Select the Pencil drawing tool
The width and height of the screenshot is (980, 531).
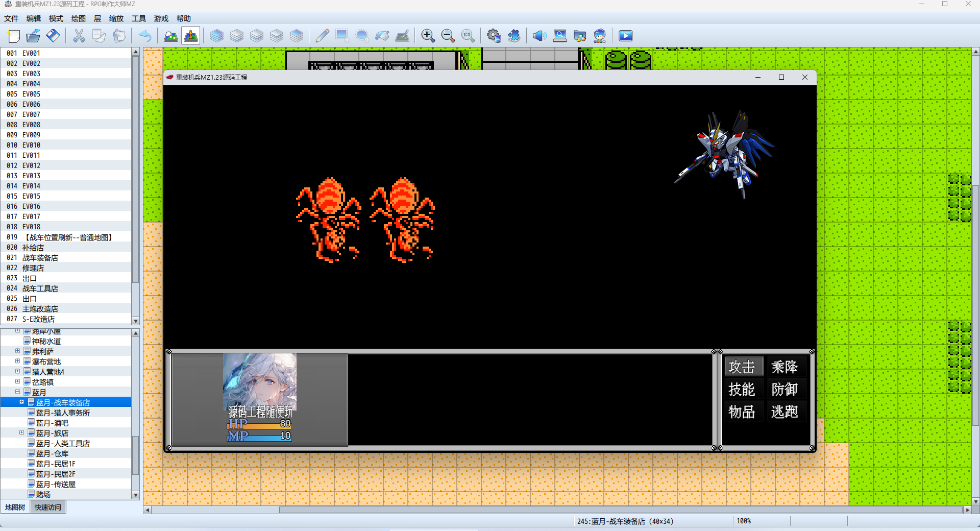322,36
